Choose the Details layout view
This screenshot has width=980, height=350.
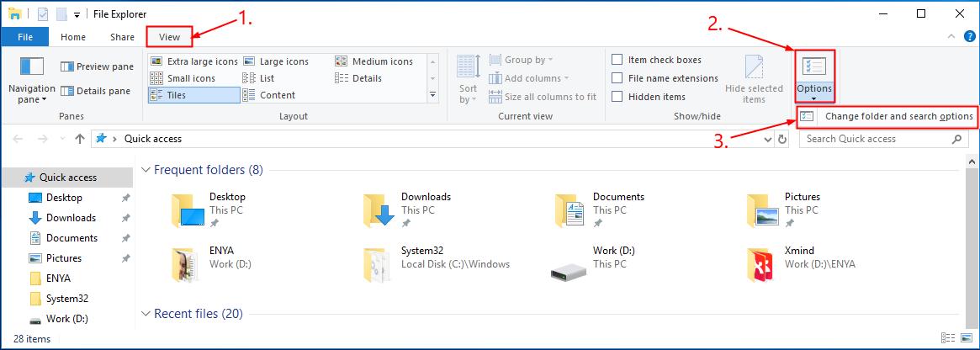coord(359,78)
